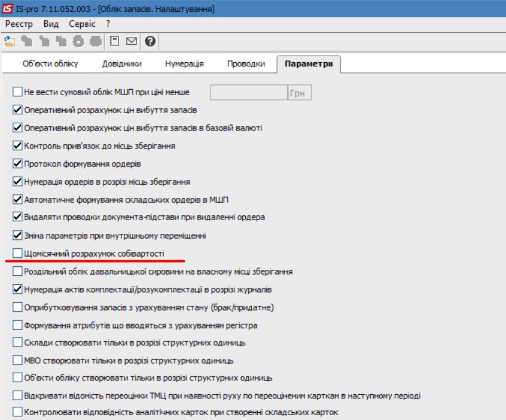Click the IS-pro application logo icon
This screenshot has height=420, width=506.
click(x=8, y=8)
